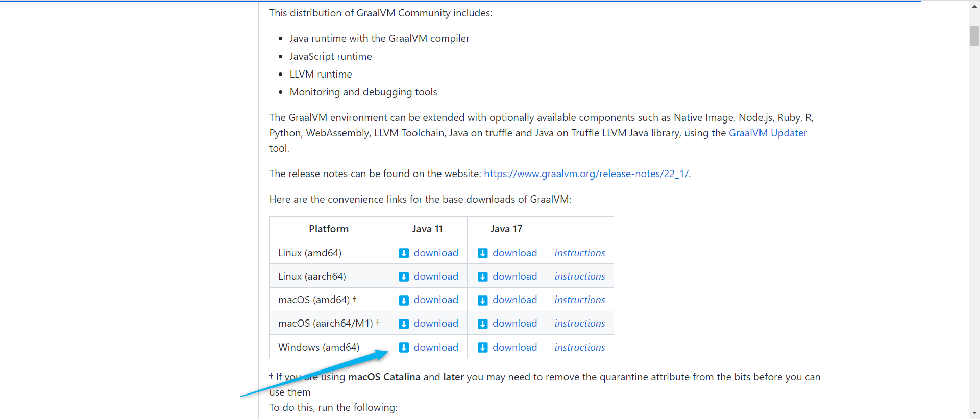Click the Java 17 column header
The width and height of the screenshot is (980, 419).
506,229
